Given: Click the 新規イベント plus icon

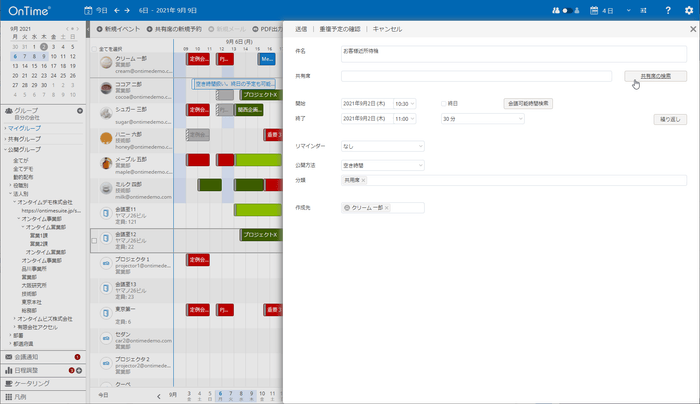Looking at the screenshot, I should point(99,30).
